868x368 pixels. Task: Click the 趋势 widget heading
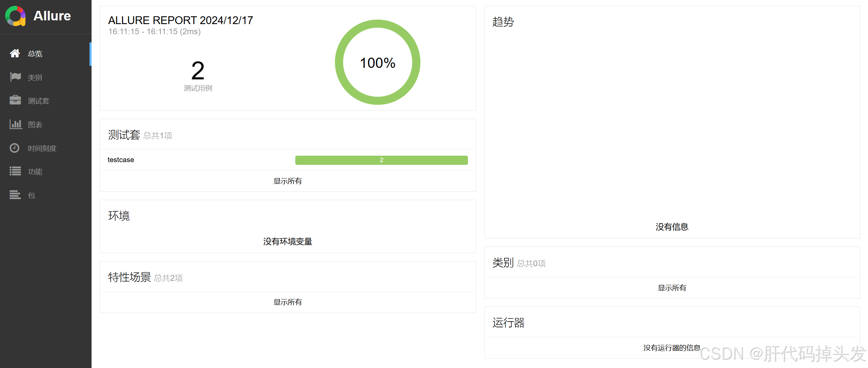[503, 22]
